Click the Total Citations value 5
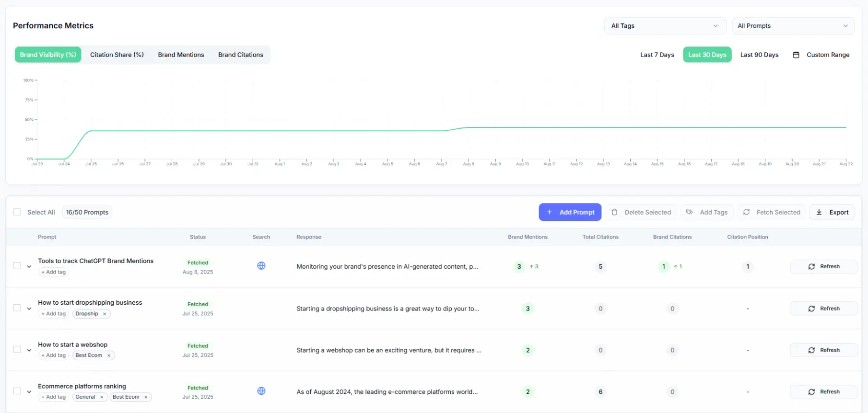 click(600, 267)
